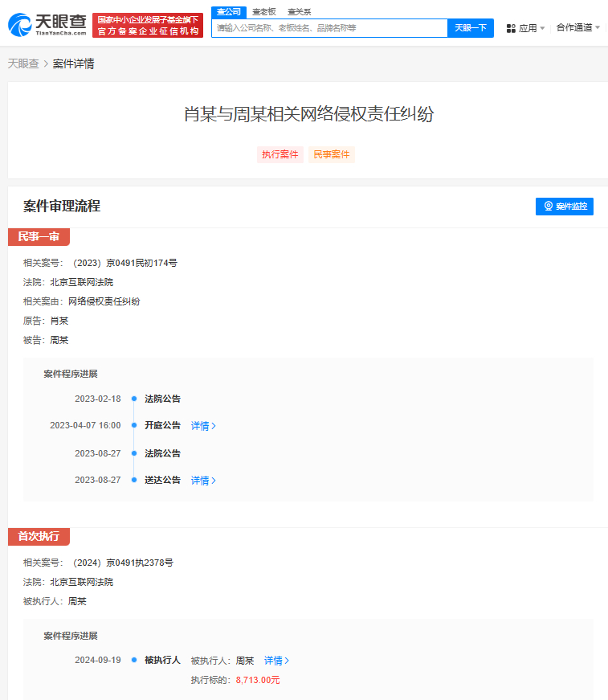Click the 2023-02-18 timeline dot

coord(134,399)
